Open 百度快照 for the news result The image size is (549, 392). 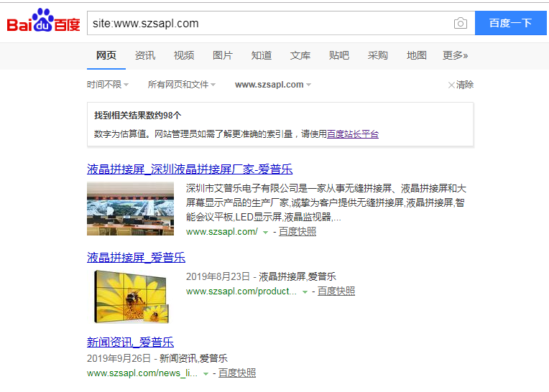[x=237, y=373]
